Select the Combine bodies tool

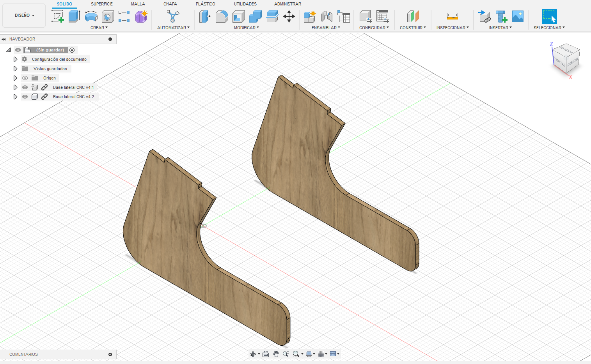coord(255,16)
